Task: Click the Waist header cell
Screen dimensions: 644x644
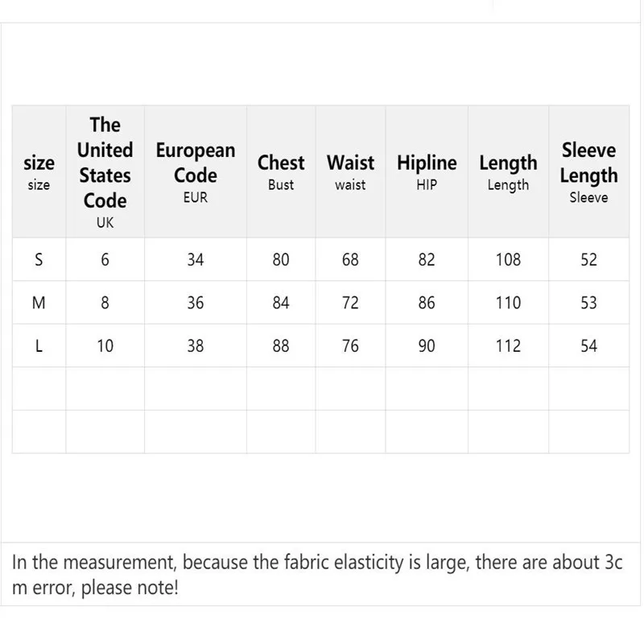Action: pos(350,171)
